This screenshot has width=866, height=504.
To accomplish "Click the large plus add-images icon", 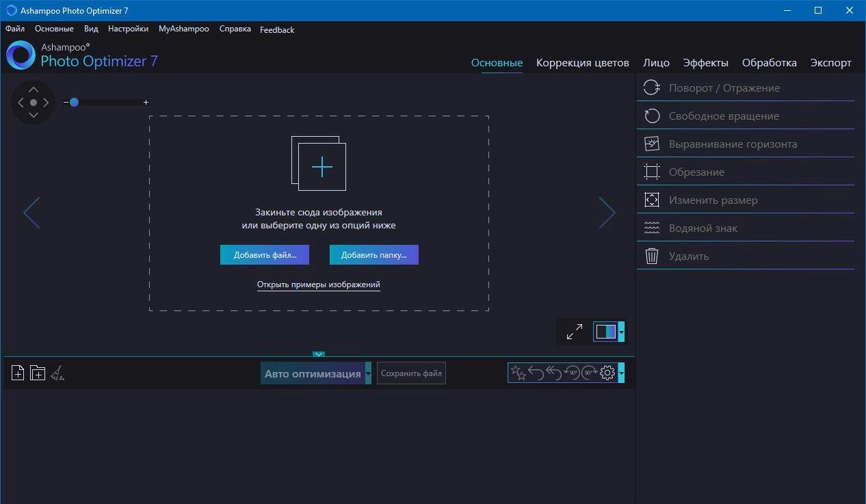I will pyautogui.click(x=319, y=163).
